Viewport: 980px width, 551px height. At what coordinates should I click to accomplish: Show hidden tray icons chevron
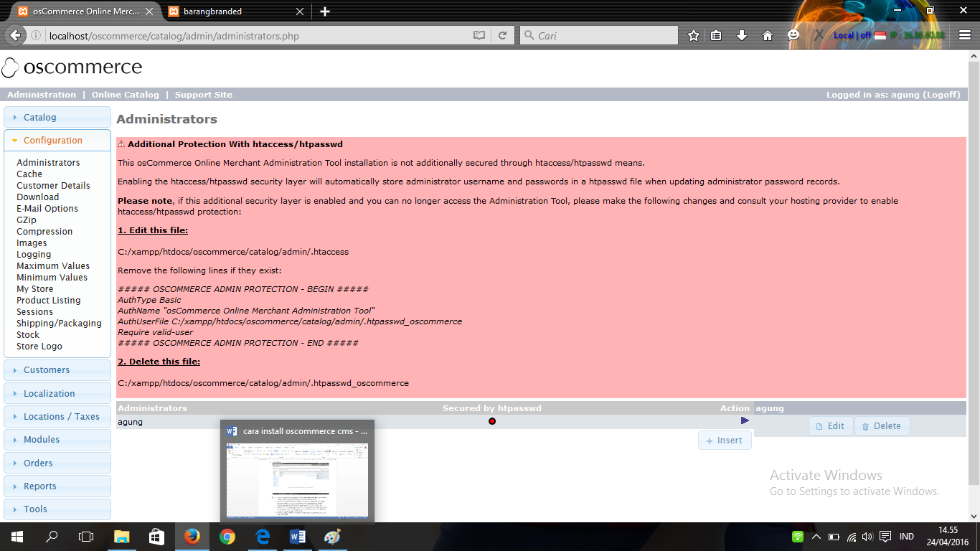tap(816, 537)
